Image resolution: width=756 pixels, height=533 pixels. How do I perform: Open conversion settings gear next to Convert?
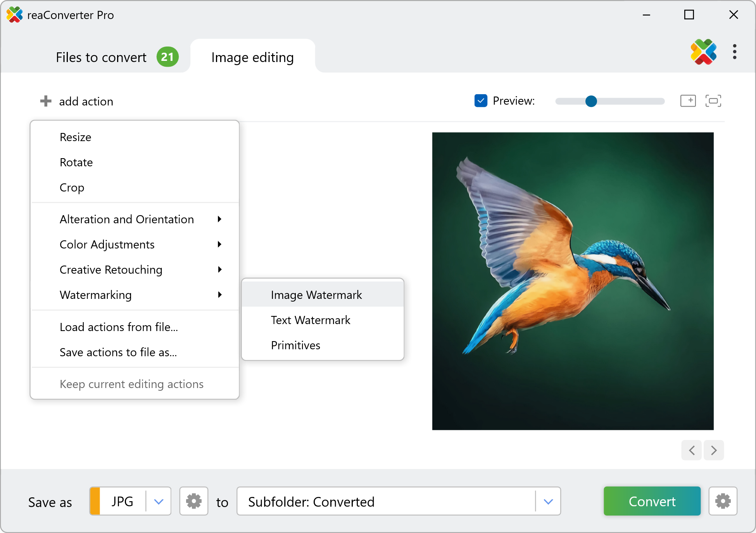pyautogui.click(x=723, y=501)
